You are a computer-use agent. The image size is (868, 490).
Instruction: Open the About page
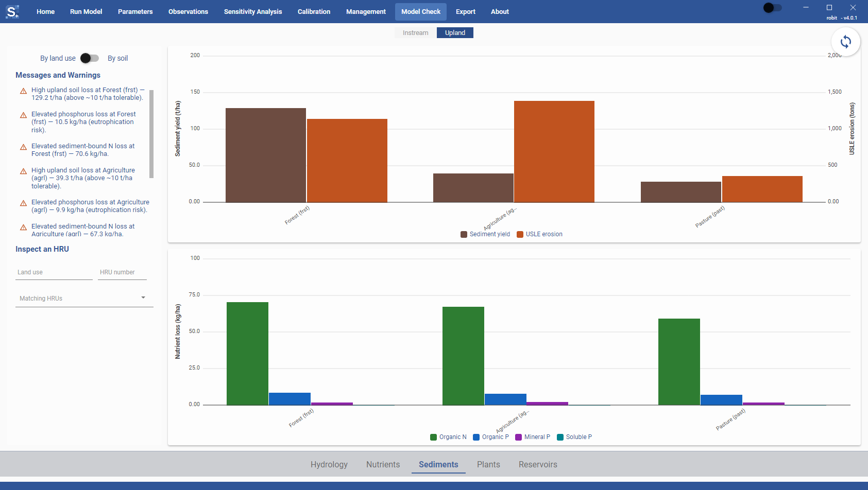[500, 12]
